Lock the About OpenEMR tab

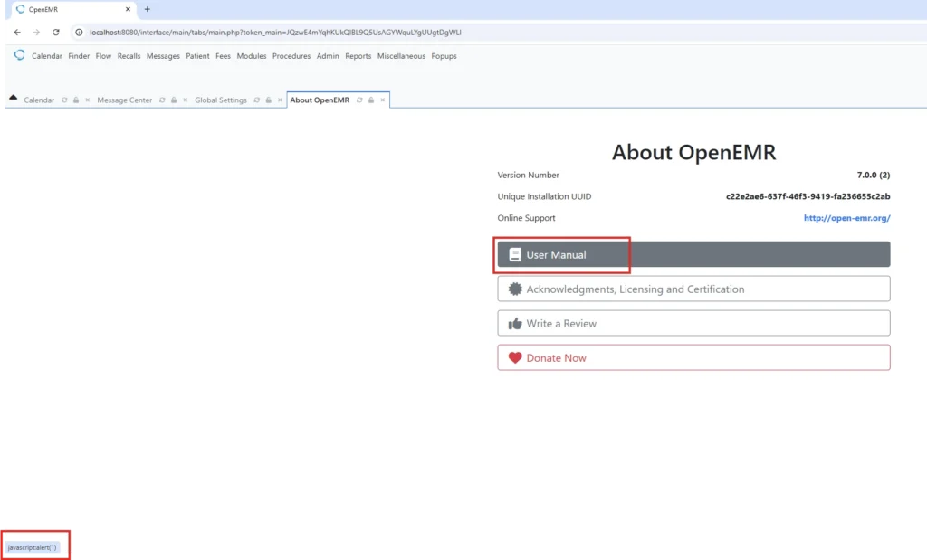(371, 100)
